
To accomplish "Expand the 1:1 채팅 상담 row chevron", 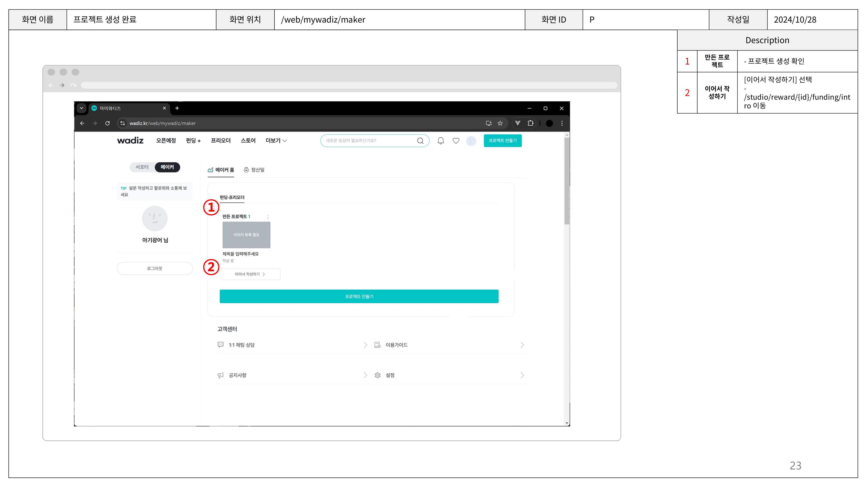I will (365, 345).
